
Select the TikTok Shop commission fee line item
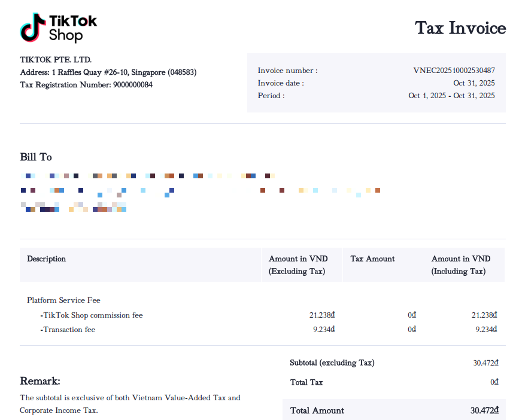[92, 315]
